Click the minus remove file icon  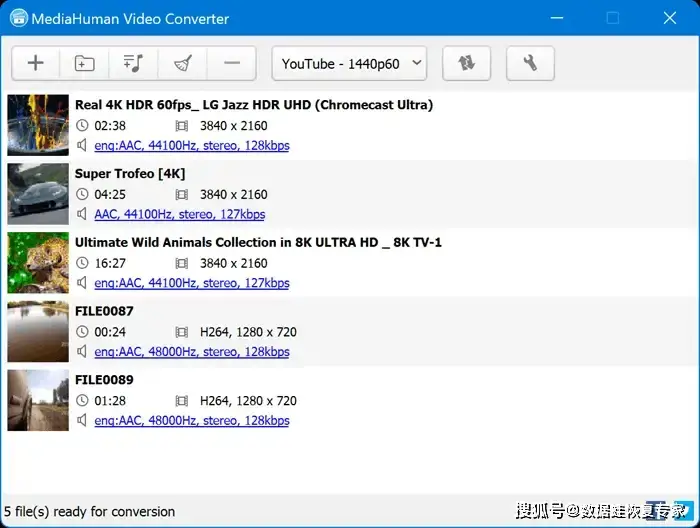[x=232, y=63]
